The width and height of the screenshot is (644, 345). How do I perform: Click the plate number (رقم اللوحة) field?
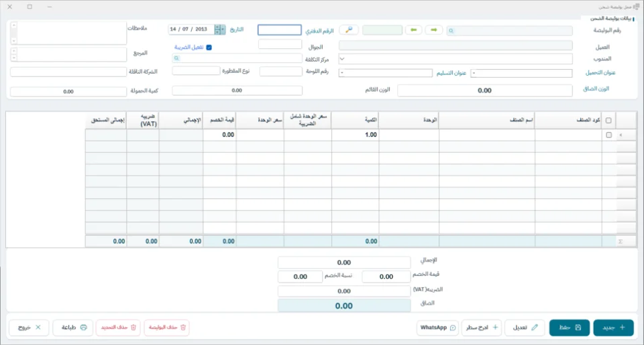[x=280, y=72]
